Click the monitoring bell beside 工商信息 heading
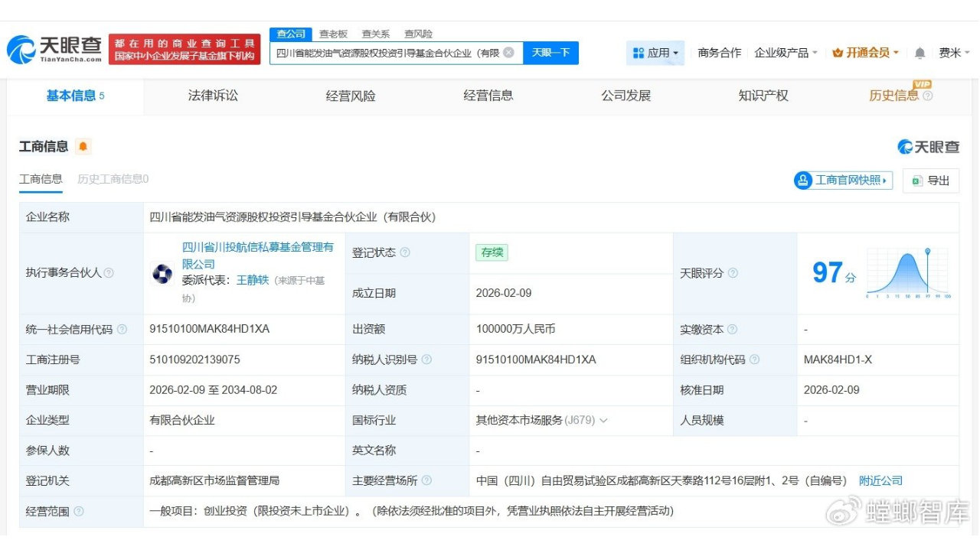The image size is (980, 550). (x=83, y=145)
